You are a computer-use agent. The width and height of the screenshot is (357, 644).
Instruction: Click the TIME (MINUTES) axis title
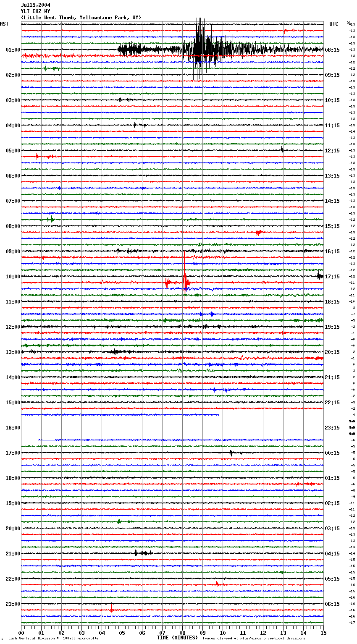(177, 638)
